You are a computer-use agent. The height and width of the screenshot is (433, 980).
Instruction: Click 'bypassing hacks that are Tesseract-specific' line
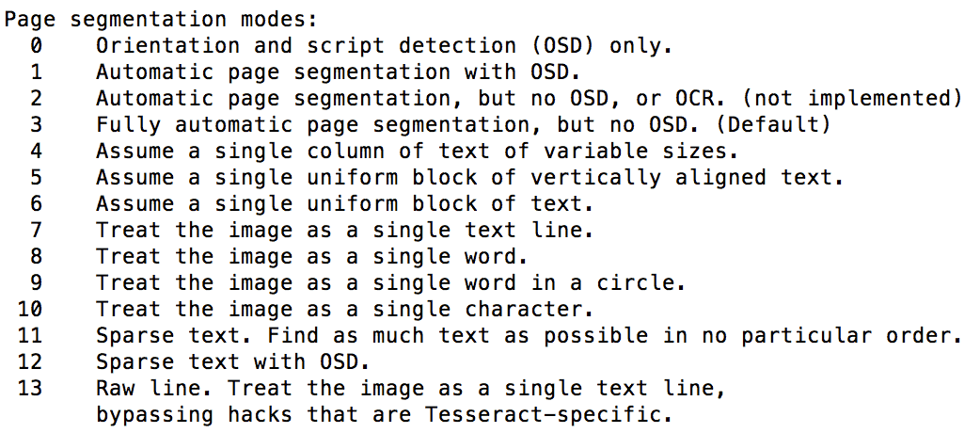[x=385, y=414]
